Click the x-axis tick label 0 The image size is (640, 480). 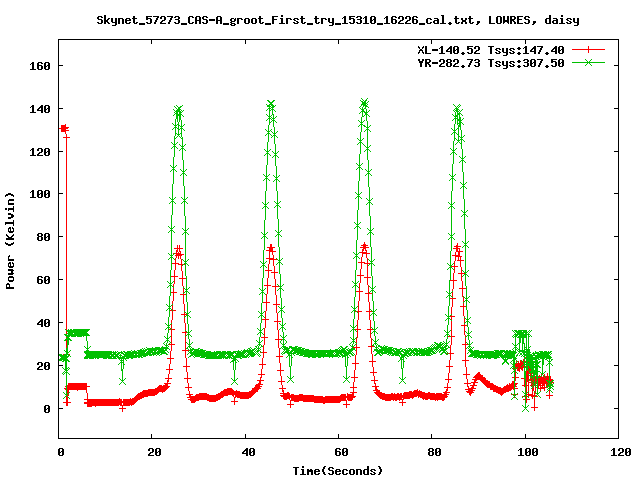[x=61, y=452]
